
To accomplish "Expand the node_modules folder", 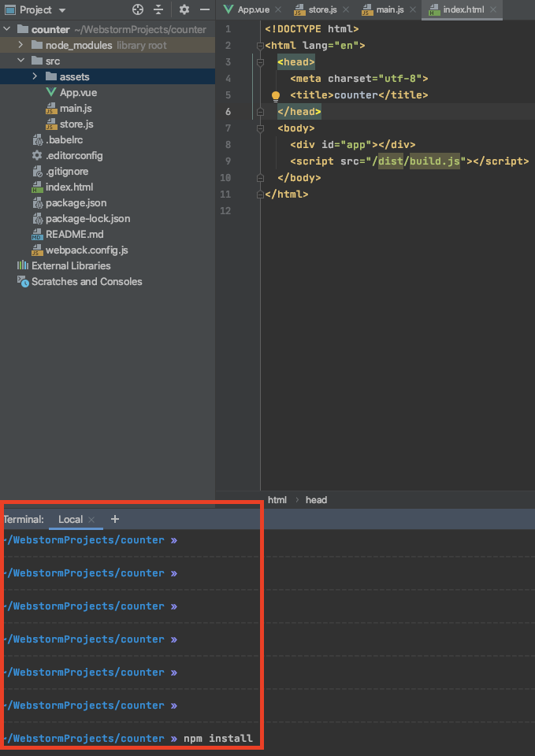I will (20, 46).
